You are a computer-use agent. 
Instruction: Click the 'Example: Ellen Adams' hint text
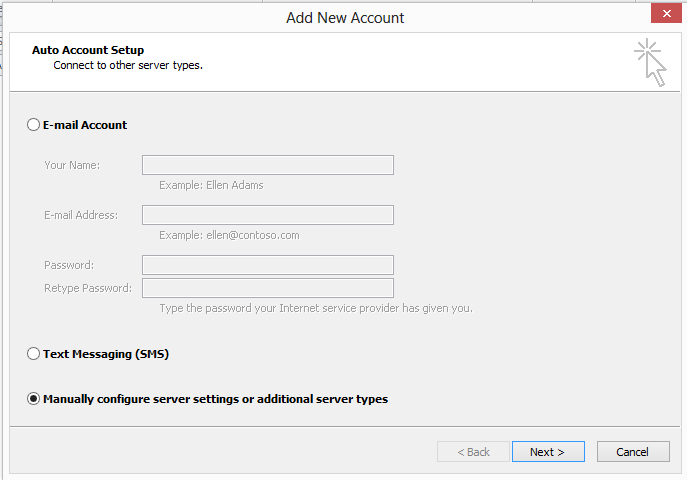211,185
